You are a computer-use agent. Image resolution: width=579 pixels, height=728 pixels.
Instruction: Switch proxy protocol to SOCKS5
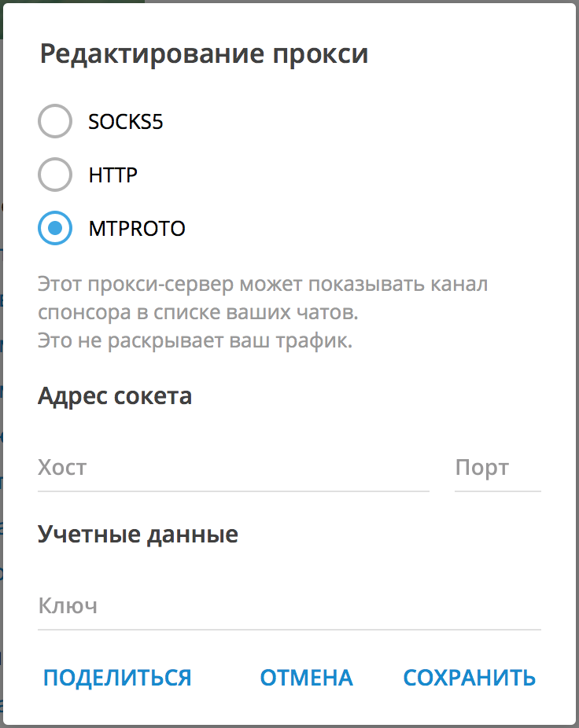pos(54,121)
